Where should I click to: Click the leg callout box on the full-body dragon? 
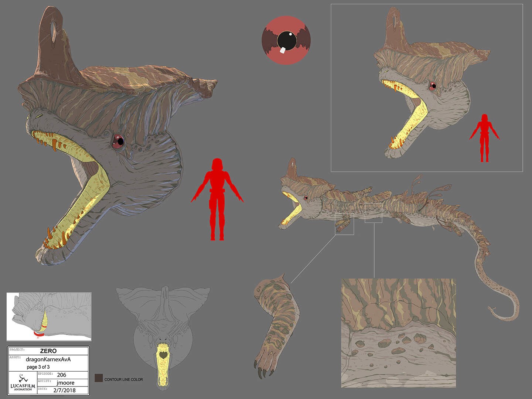coord(344,224)
